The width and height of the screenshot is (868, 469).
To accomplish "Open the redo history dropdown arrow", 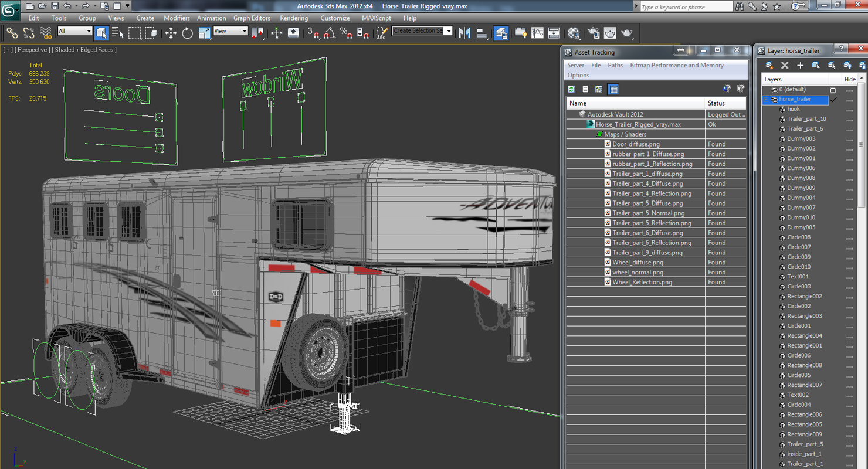I will (94, 6).
